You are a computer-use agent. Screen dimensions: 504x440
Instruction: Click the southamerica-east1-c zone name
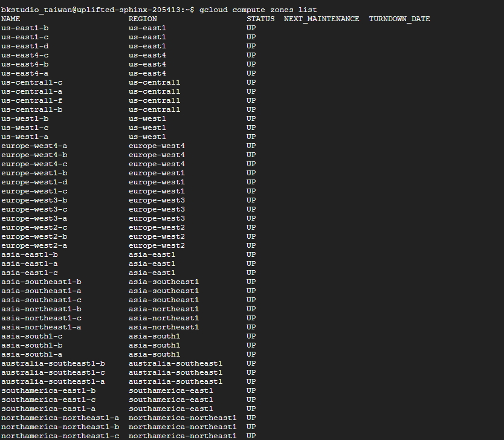pyautogui.click(x=48, y=400)
